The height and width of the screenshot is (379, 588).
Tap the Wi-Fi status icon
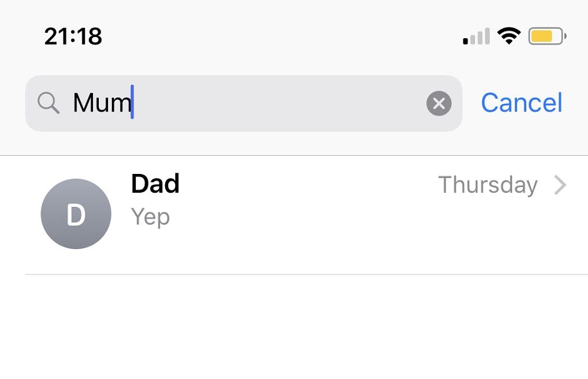509,36
